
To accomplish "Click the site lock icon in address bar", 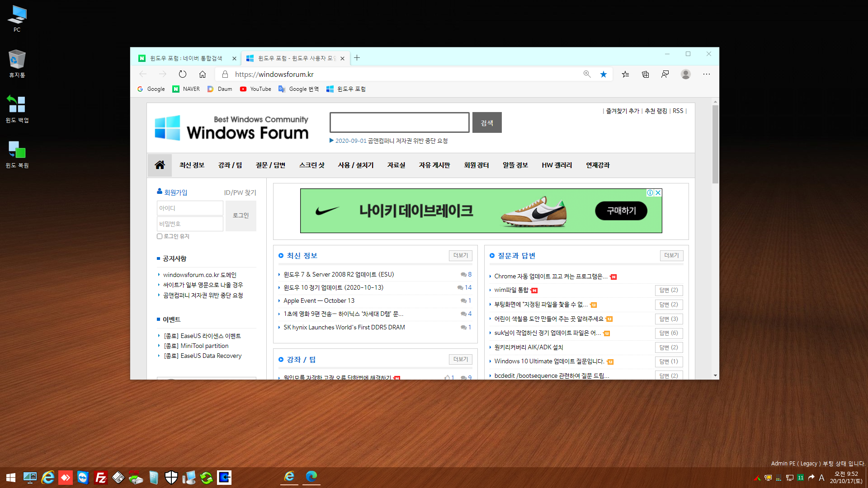I will [225, 74].
